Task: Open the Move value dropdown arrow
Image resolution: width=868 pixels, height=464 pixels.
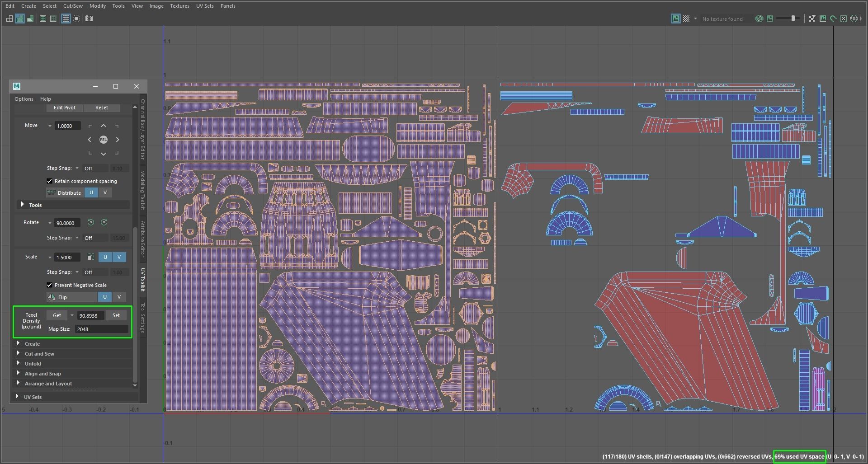Action: (50, 126)
